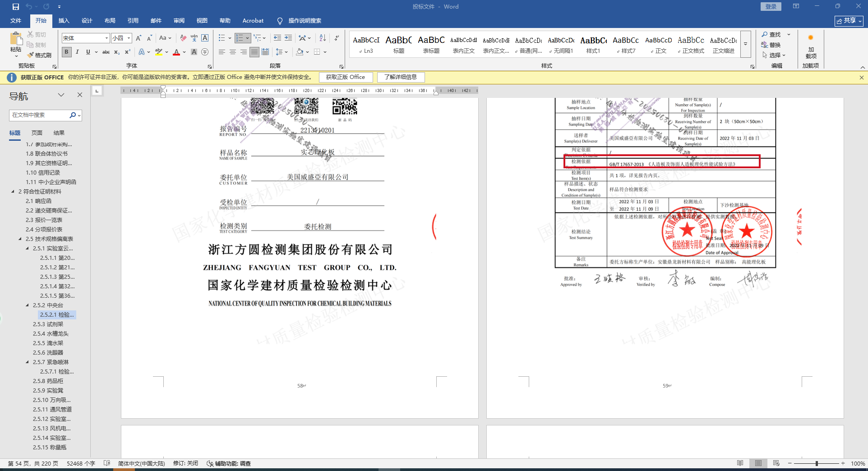Copy selection using the 复制 icon
868x471 pixels.
click(37, 45)
